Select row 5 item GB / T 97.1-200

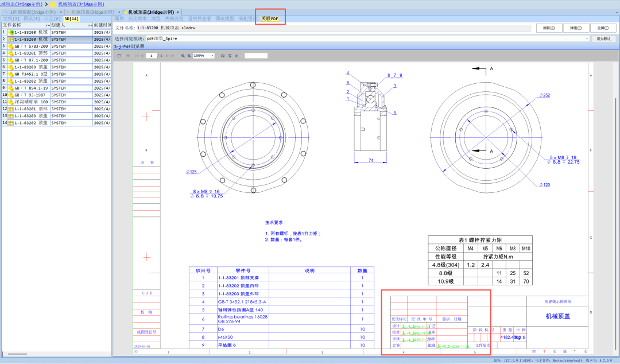click(x=56, y=60)
